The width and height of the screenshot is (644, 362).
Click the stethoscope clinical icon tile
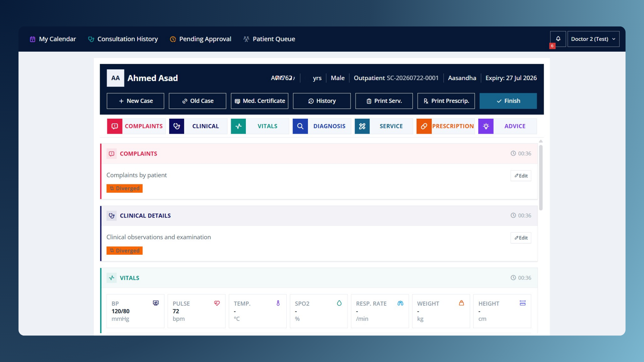[176, 126]
